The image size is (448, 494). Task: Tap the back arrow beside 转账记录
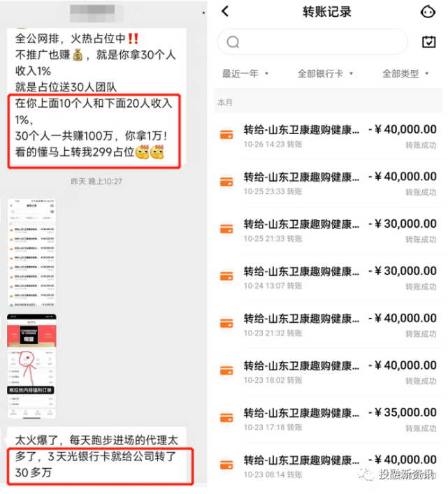coord(225,11)
